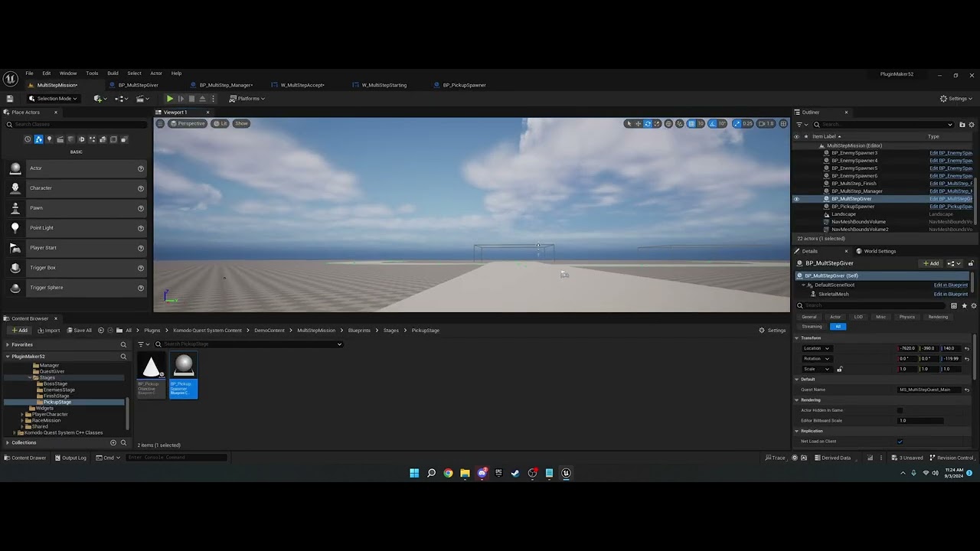
Task: Toggle Net Load on Client checkbox
Action: click(x=900, y=442)
